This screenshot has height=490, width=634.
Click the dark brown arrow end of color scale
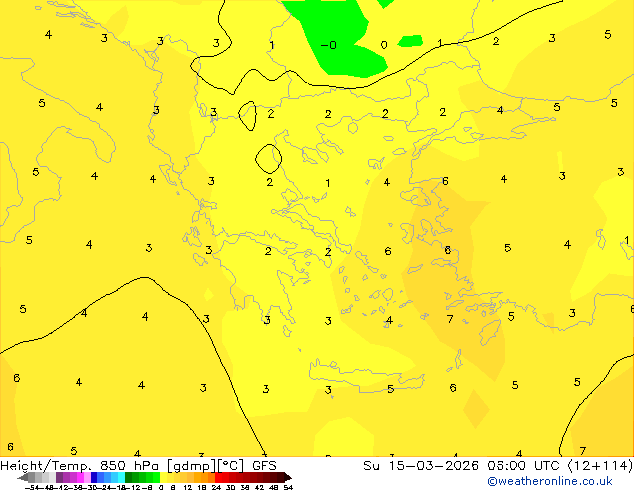288,477
